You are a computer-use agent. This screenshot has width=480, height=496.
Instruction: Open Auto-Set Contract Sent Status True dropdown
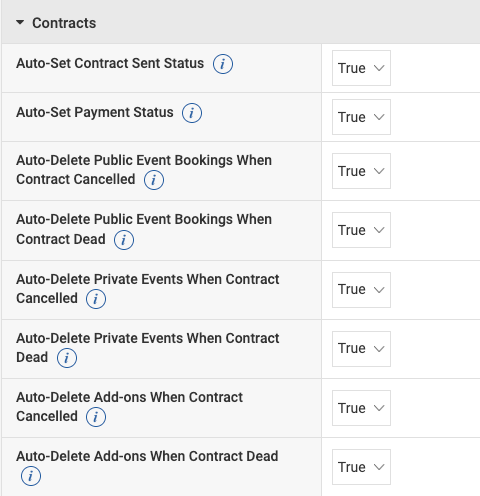coord(361,68)
